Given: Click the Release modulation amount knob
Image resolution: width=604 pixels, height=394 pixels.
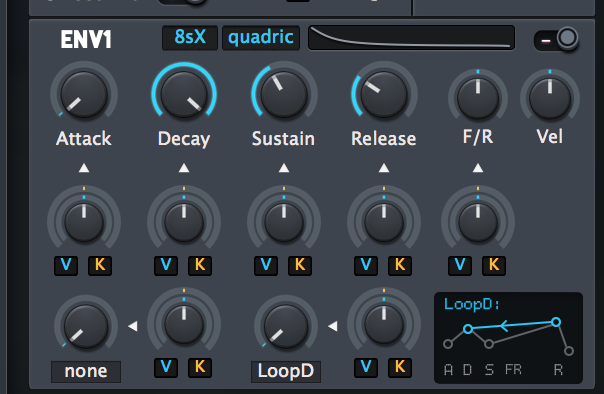Looking at the screenshot, I should pyautogui.click(x=384, y=221).
